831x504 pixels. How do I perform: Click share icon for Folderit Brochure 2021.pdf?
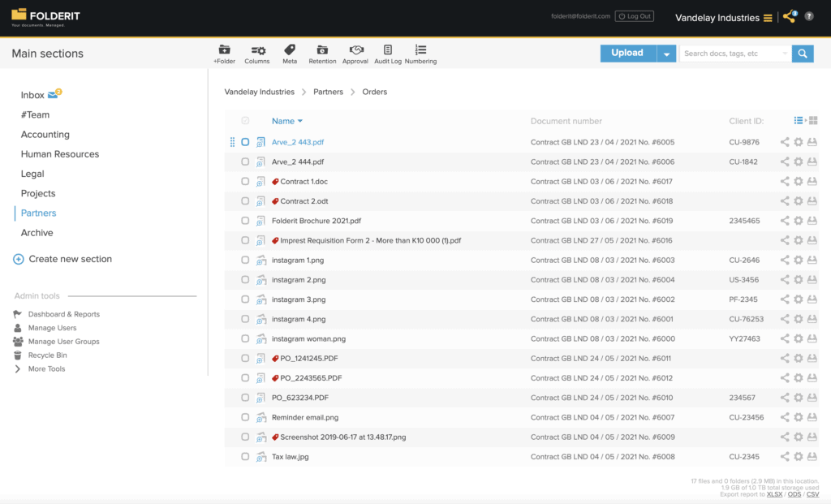[x=785, y=221]
